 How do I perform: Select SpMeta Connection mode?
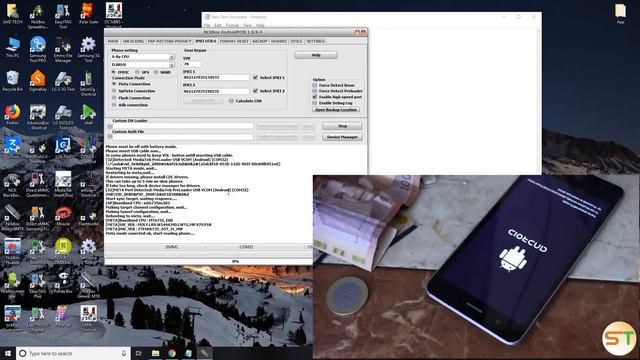click(x=114, y=91)
